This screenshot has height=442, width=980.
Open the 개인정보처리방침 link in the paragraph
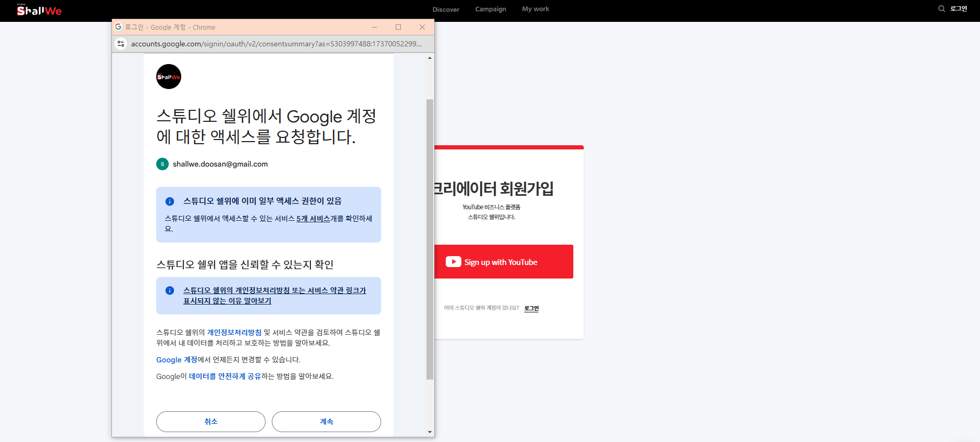[234, 333]
